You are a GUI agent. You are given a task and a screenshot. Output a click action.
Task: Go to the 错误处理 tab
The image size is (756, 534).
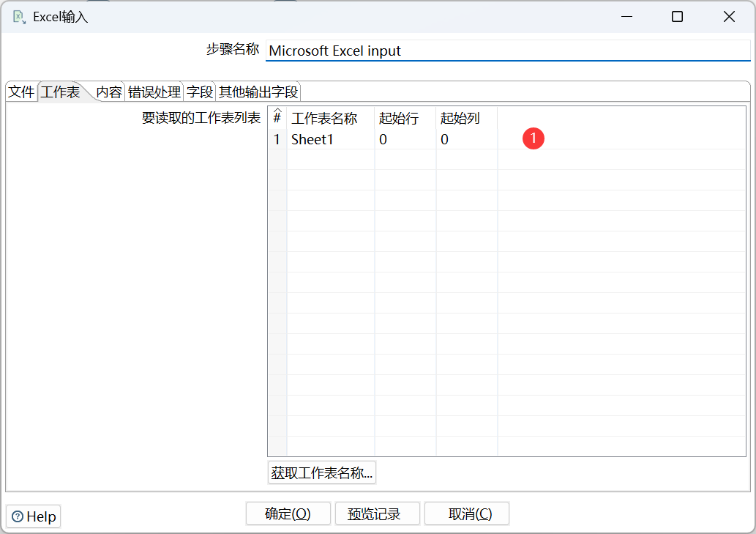(x=154, y=92)
